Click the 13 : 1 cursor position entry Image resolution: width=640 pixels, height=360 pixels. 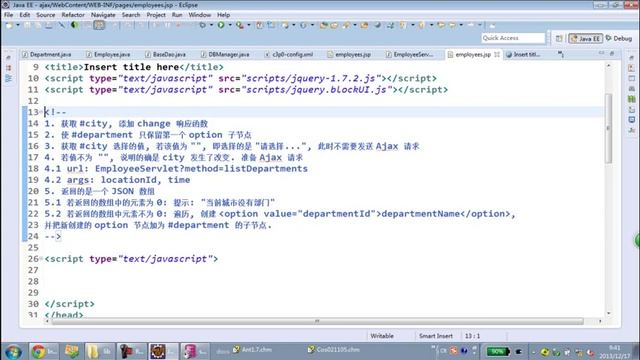click(472, 336)
